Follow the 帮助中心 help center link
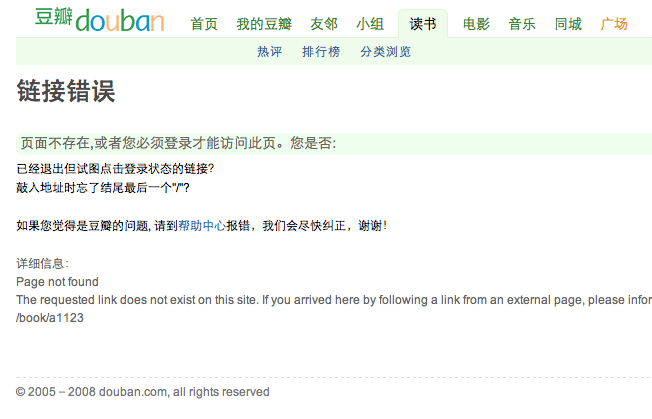This screenshot has height=419, width=652. point(202,226)
